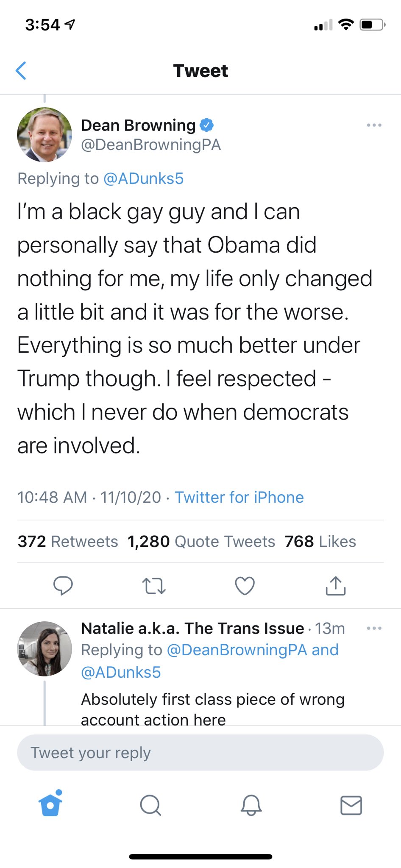This screenshot has height=868, width=401.
Task: Open the Notifications bell tab
Action: 251,804
